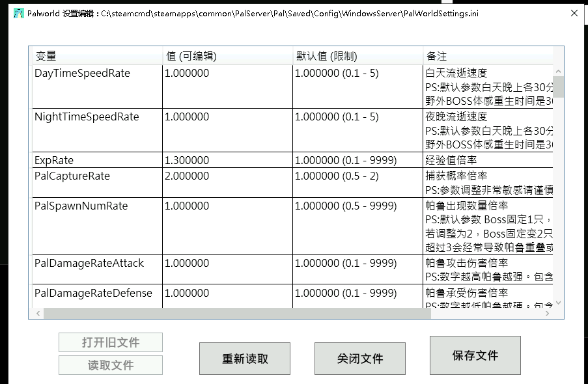The image size is (588, 384).
Task: Click PalSpawnNumRate default 1.000000 (0.5 - 9999)
Action: (x=346, y=206)
